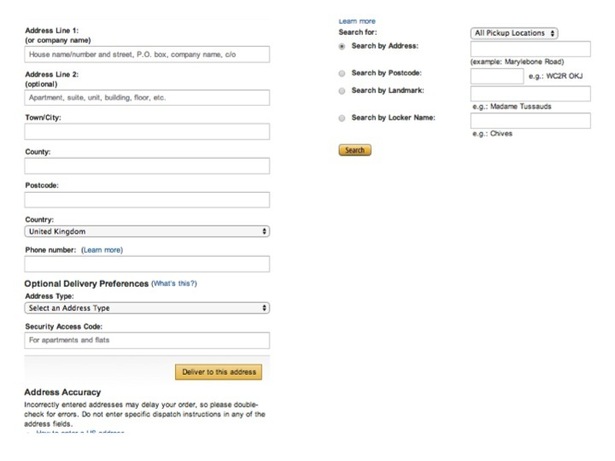This screenshot has width=615, height=461.
Task: Click the Town/City input field
Action: coord(147,132)
